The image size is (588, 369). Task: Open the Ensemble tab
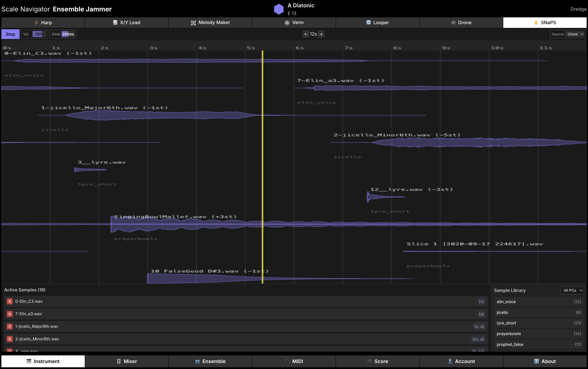[210, 361]
